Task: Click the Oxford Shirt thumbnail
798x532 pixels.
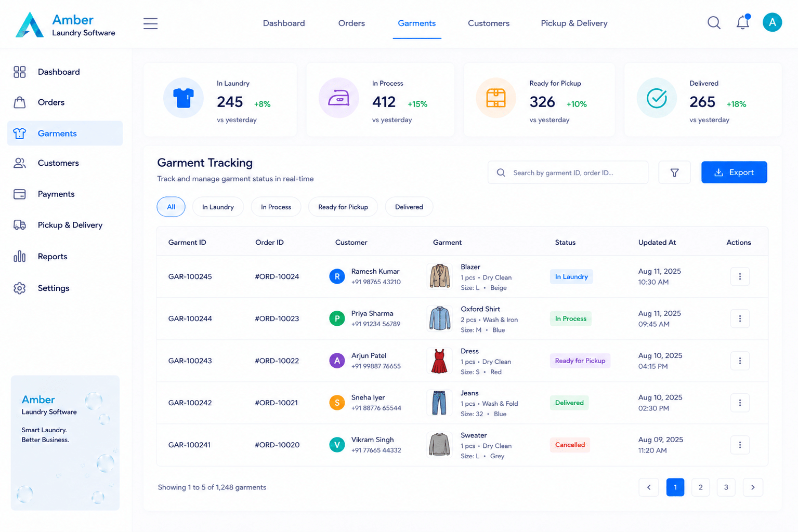Action: [x=440, y=318]
